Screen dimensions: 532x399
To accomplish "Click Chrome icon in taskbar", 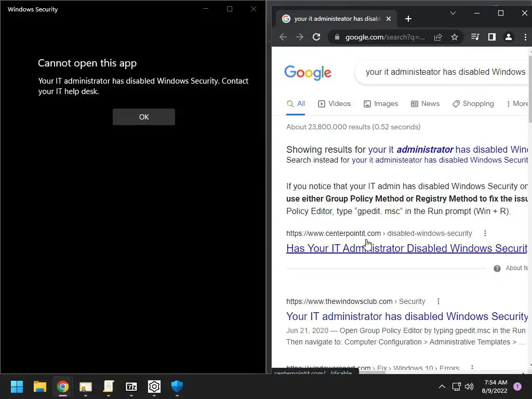I will pyautogui.click(x=63, y=387).
